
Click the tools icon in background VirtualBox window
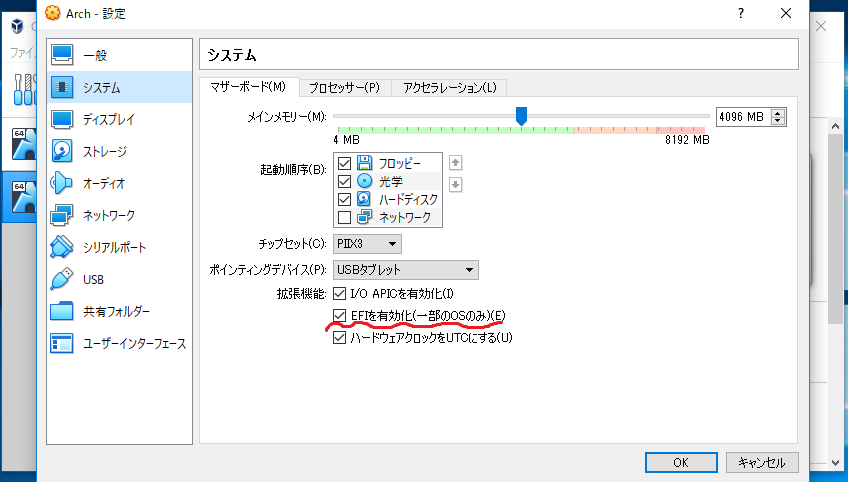(x=24, y=89)
